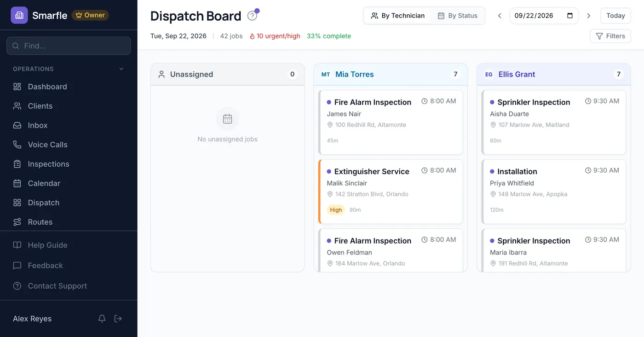Open James Nair Fire Alarm Inspection card

click(391, 122)
